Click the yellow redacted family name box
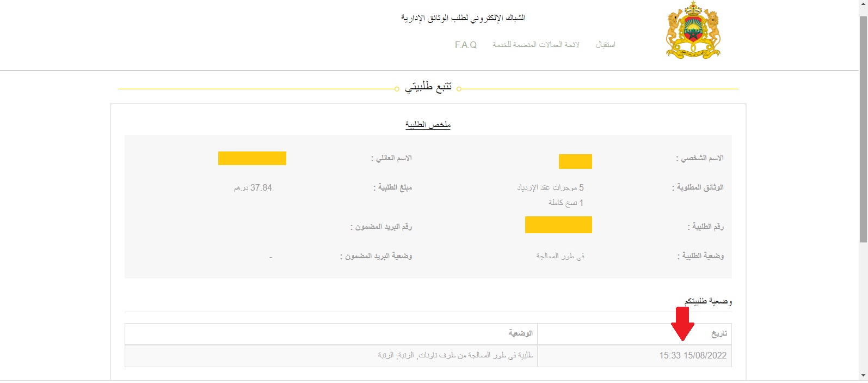 252,158
